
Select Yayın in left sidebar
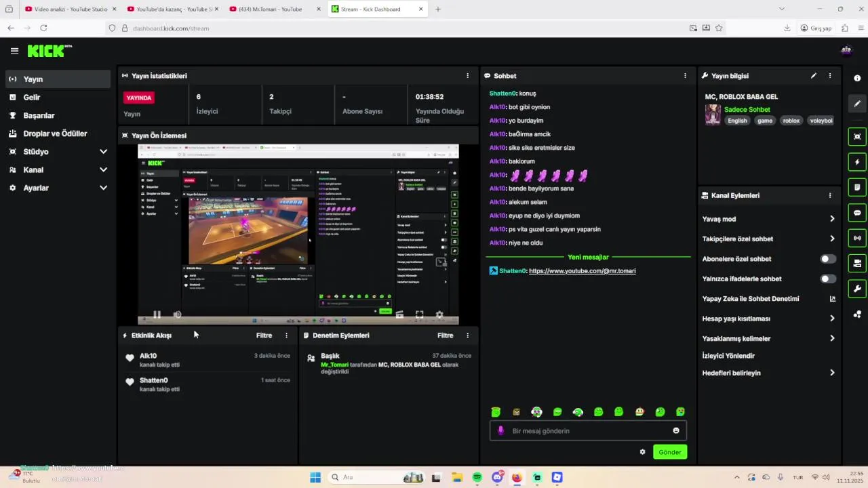(58, 79)
